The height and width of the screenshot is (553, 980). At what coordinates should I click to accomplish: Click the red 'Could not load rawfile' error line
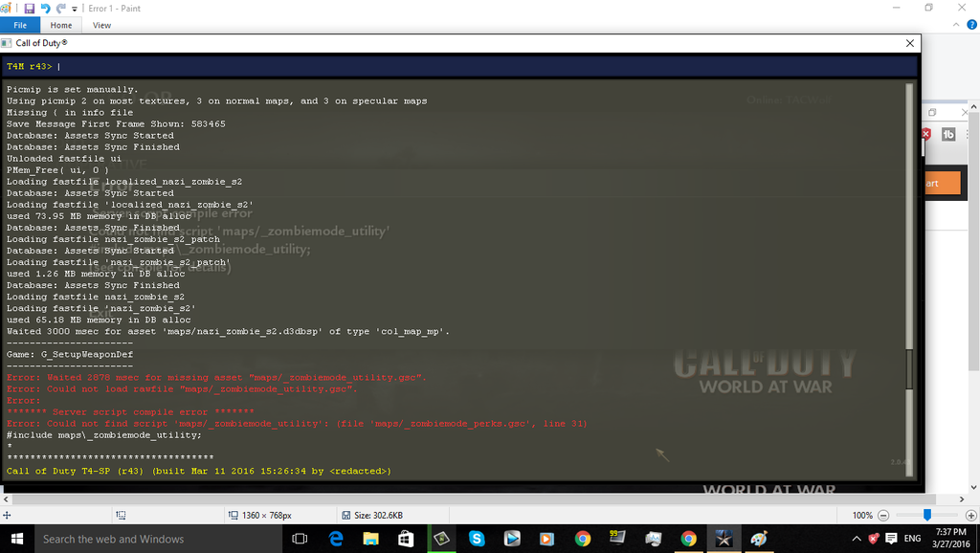(182, 388)
